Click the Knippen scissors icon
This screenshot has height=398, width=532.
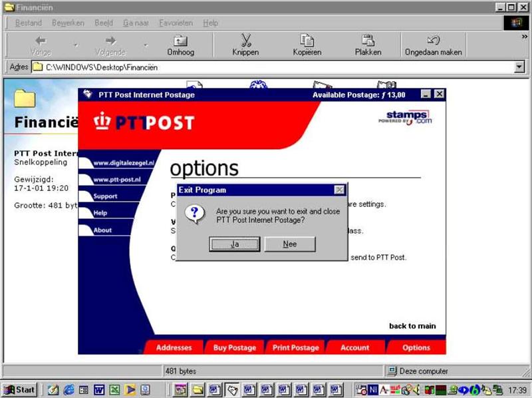point(245,41)
